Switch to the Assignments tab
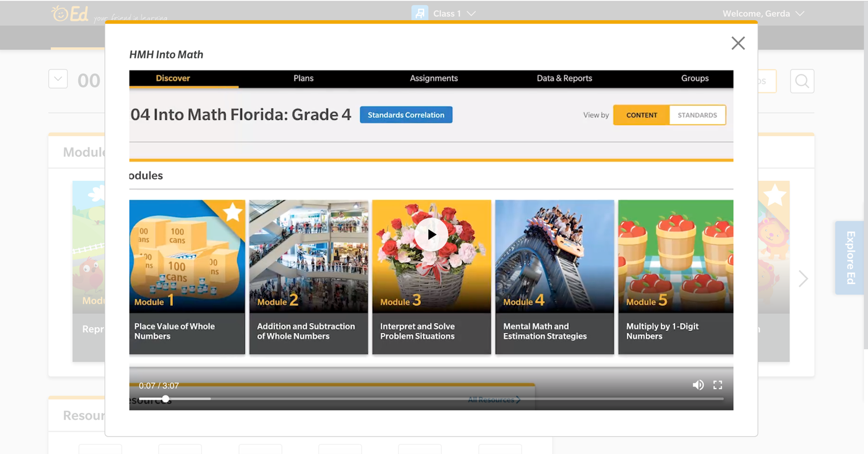 click(x=433, y=79)
